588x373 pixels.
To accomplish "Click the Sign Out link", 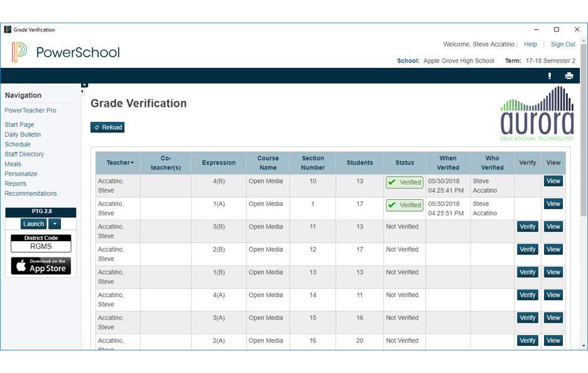I will (x=563, y=45).
